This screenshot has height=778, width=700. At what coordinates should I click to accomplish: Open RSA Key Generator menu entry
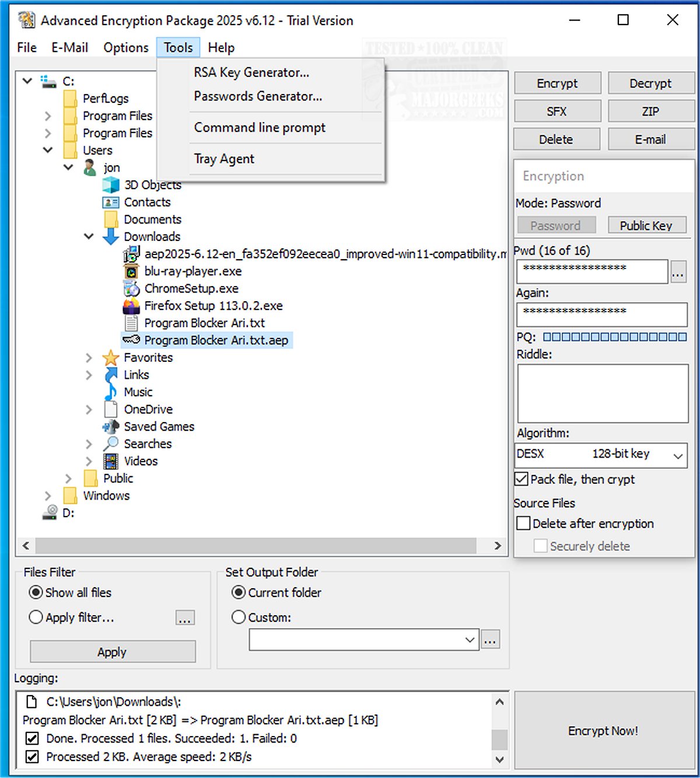coord(251,72)
